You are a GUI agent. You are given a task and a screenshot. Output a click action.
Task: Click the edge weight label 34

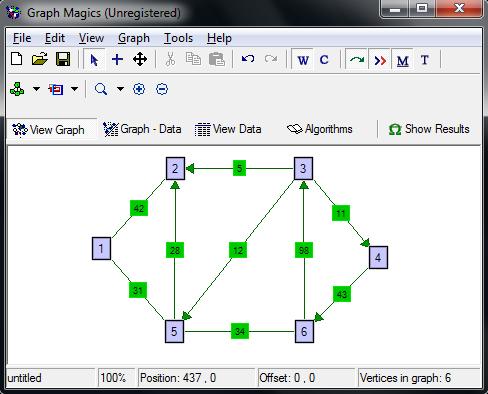pyautogui.click(x=240, y=331)
